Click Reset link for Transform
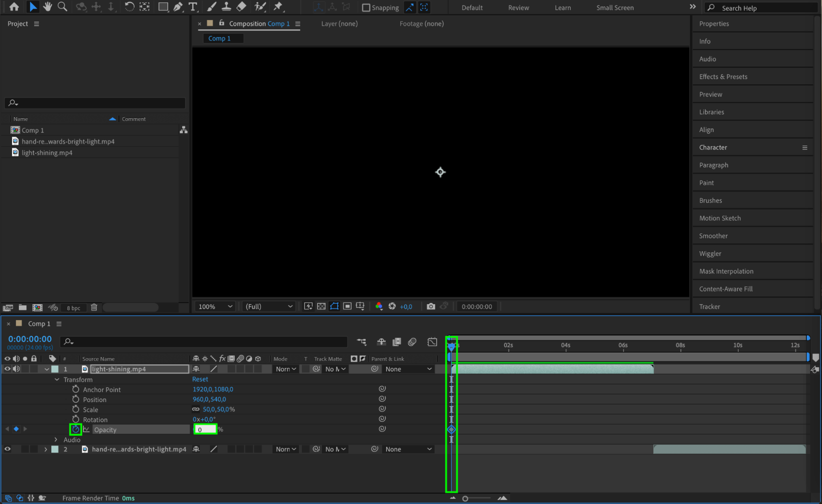Screen dimensions: 822x504 tap(200, 379)
